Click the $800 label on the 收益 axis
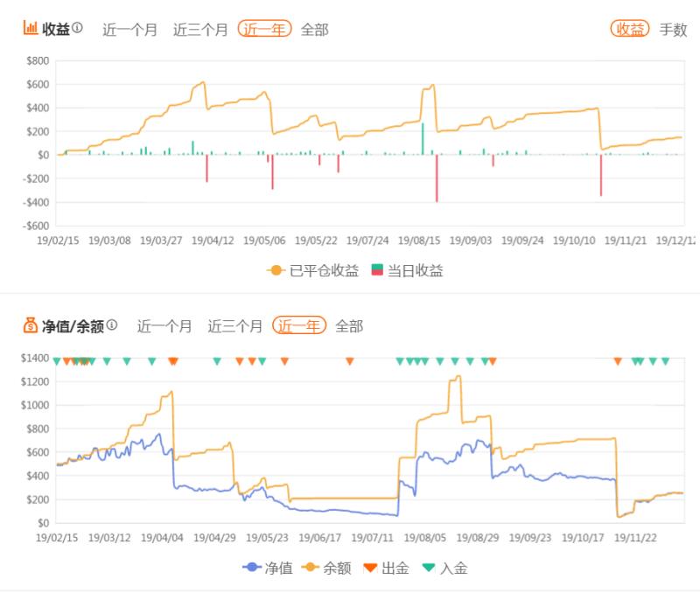 [38, 60]
